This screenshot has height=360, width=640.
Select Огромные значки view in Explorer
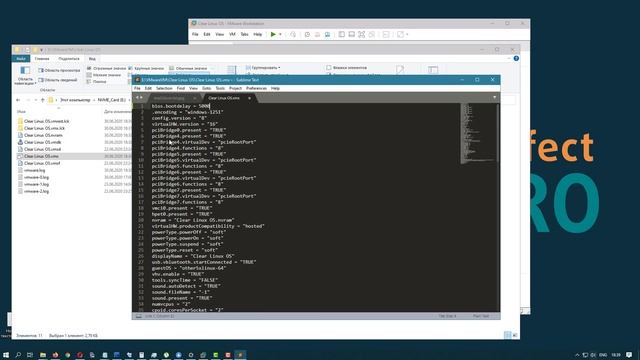[x=107, y=68]
